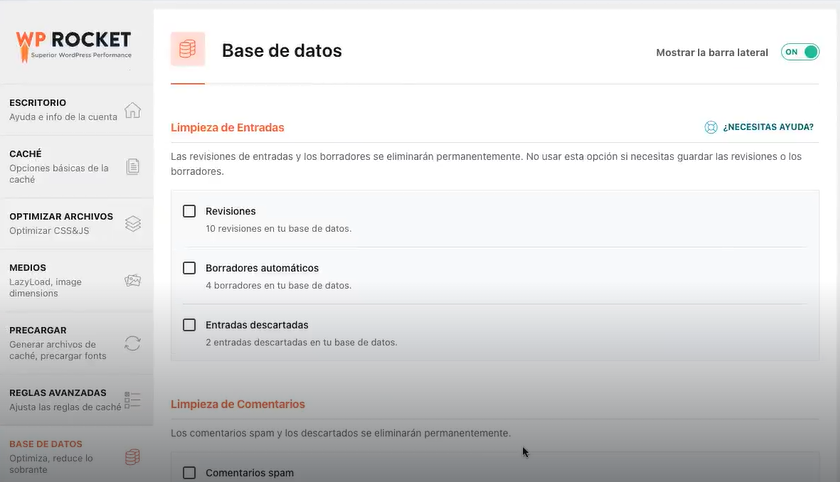Toggle the Mostrar la barra lateral switch
Screen dimensions: 840x482
(x=800, y=52)
